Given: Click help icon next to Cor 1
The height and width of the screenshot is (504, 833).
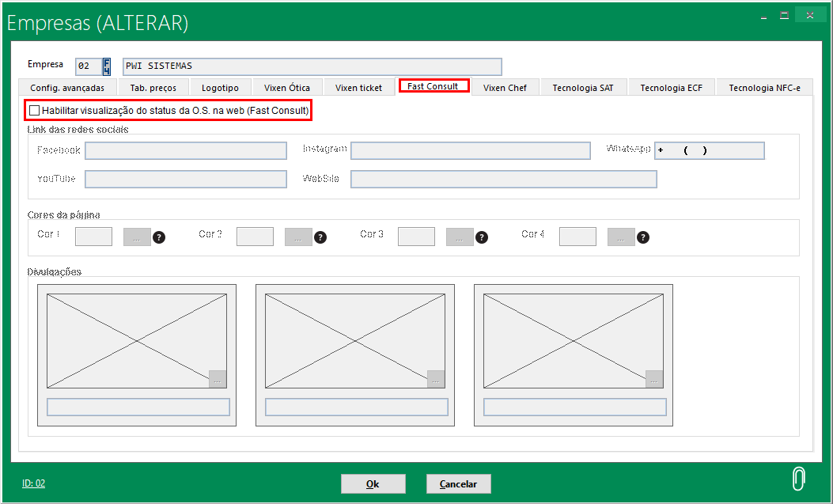Looking at the screenshot, I should (159, 237).
